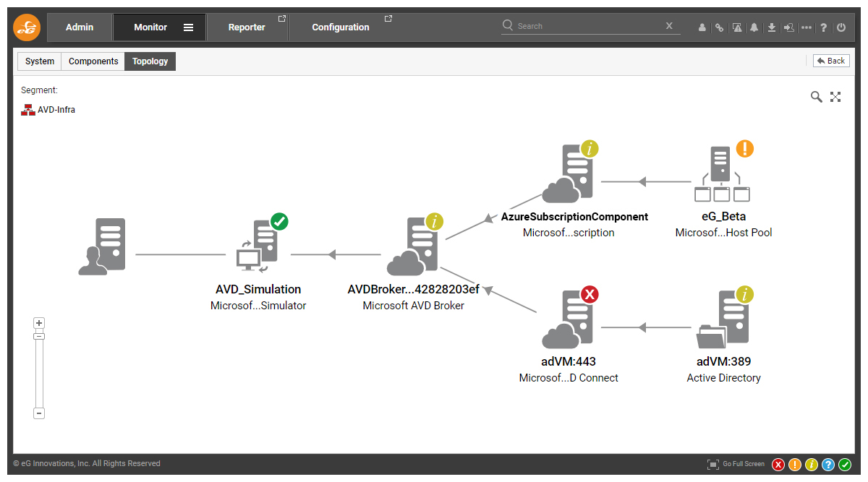Viewport: 868px width, 482px height.
Task: Click the magnifier icon inside the search box
Action: (508, 25)
